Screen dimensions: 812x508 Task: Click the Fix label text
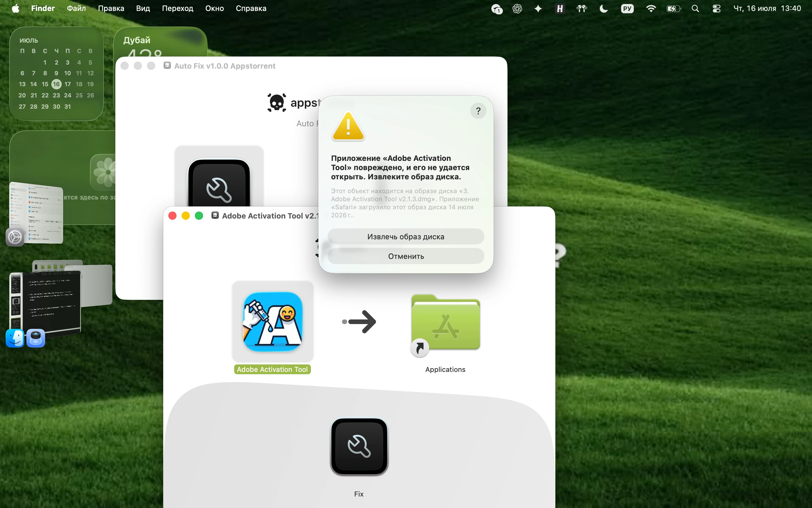point(359,494)
